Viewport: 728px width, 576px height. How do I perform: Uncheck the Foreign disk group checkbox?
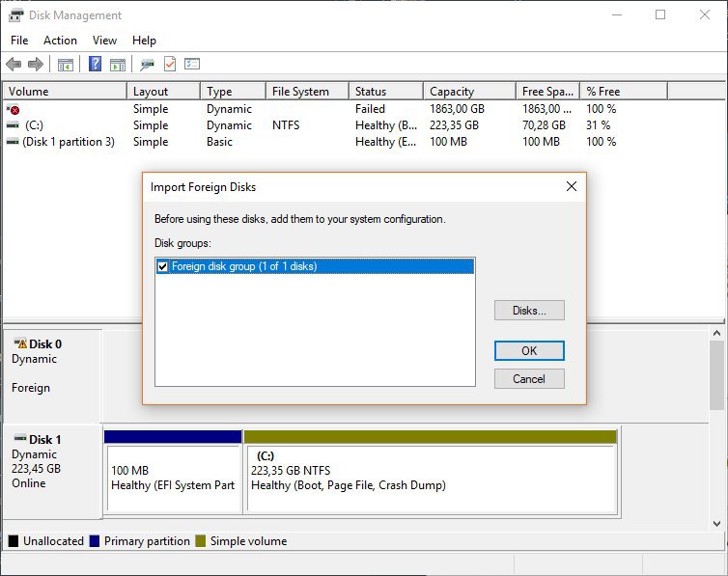pyautogui.click(x=162, y=266)
